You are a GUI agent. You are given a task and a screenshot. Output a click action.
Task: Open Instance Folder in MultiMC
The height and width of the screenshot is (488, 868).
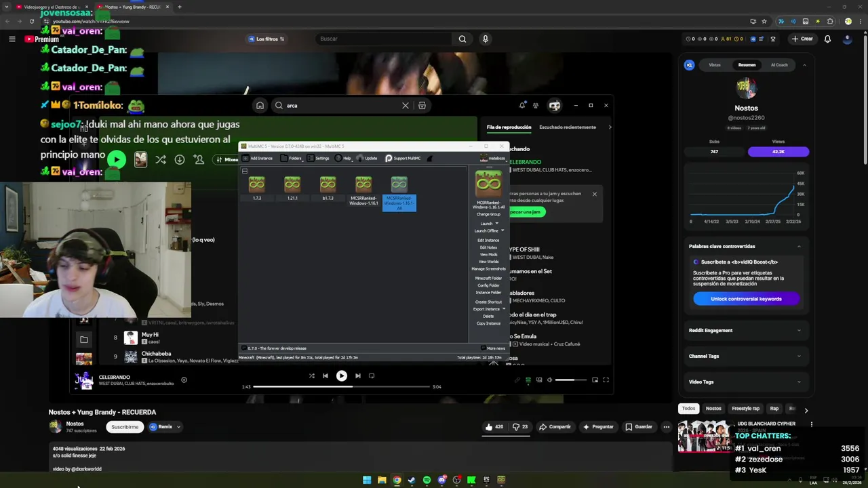point(488,292)
